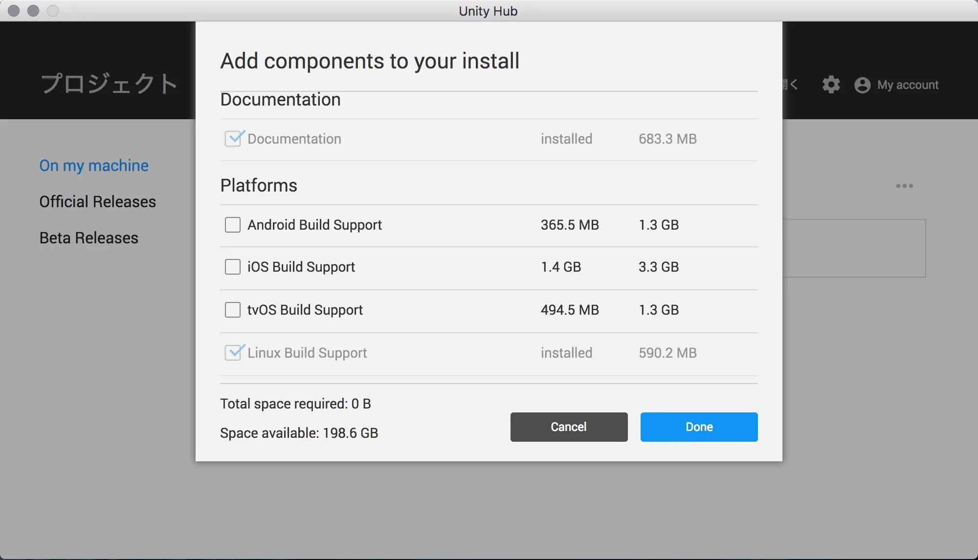Click the blue Done button
Image resolution: width=978 pixels, height=560 pixels.
coord(699,427)
